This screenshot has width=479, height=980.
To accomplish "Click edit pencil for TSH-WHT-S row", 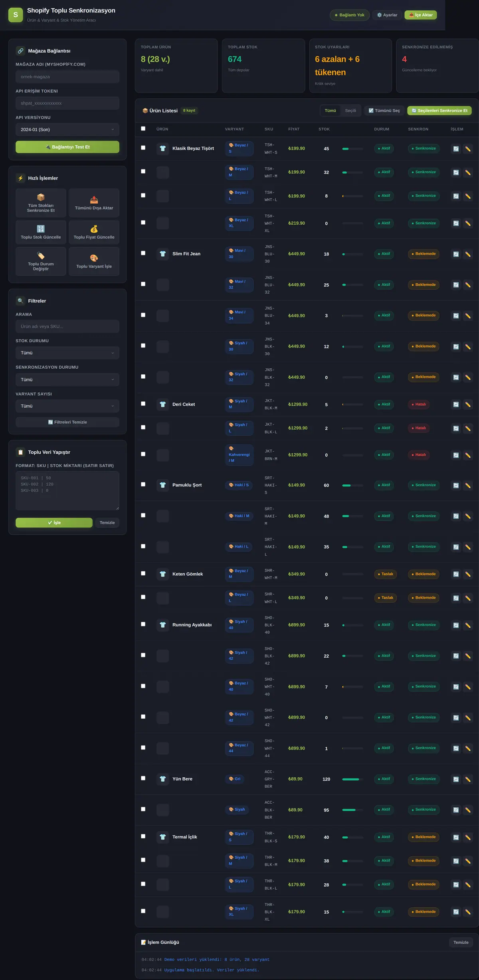I will (468, 148).
